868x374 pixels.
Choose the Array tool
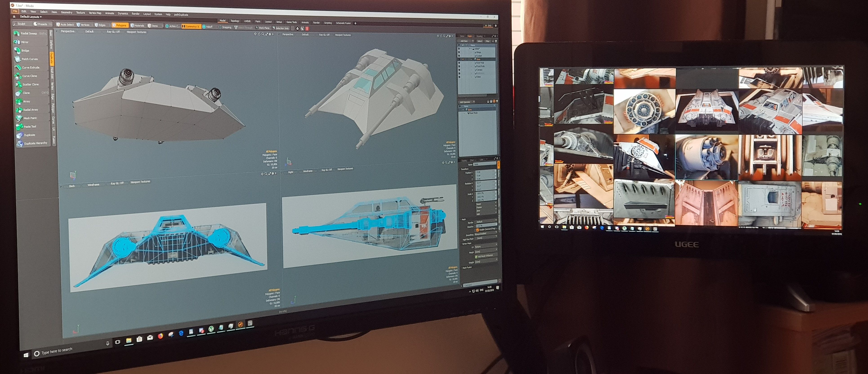(32, 101)
